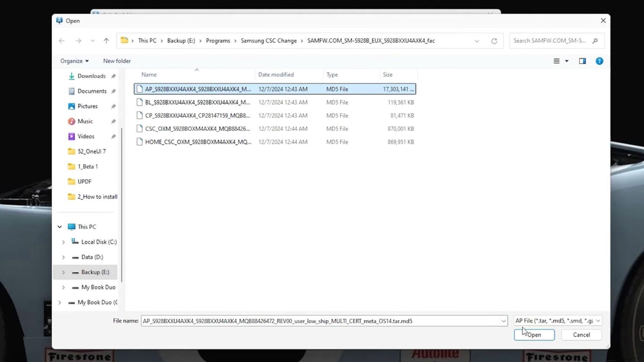Expand the bottom My Book Duo (C node
644x362 pixels.
click(x=60, y=302)
